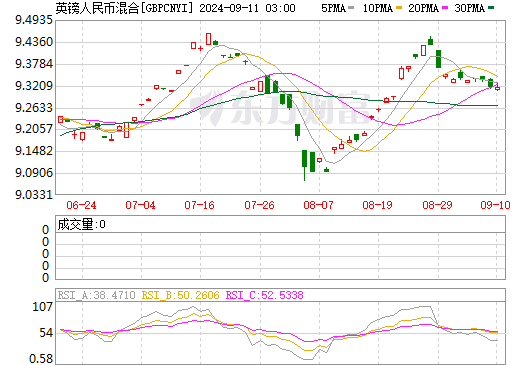The height and width of the screenshot is (365, 520).
Task: Click the long-wick green candlestick at chart low
Action: point(304,165)
